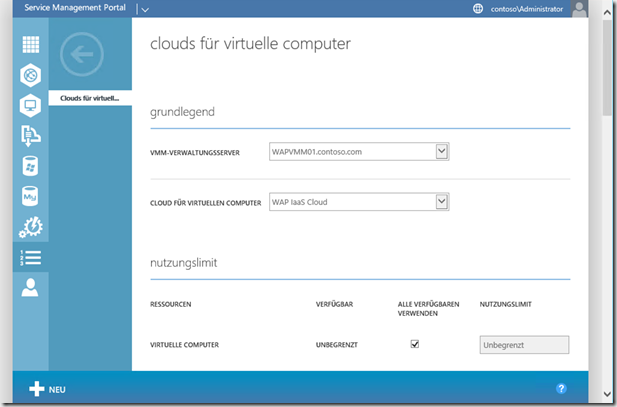Select the VM Clouds monitor icon

30,105
